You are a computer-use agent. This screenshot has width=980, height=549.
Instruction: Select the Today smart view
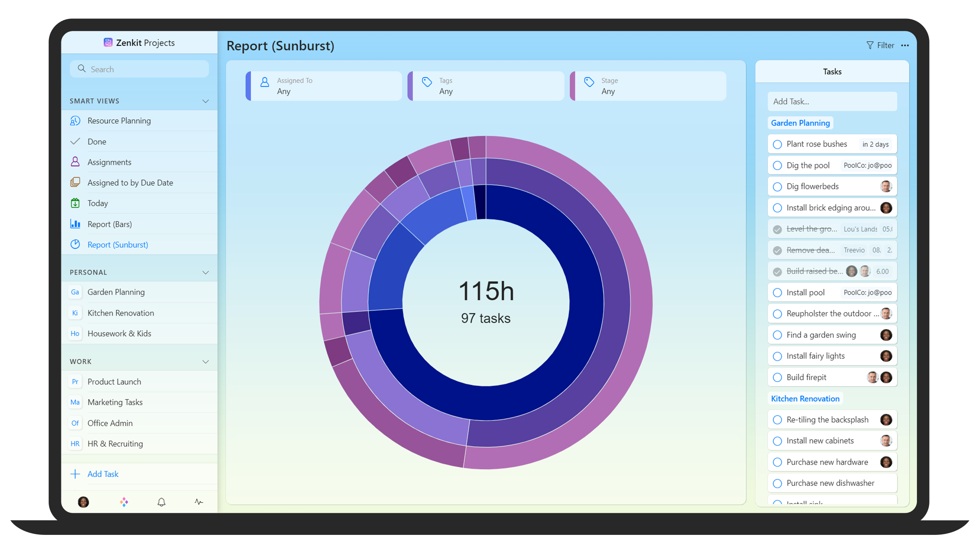[98, 203]
